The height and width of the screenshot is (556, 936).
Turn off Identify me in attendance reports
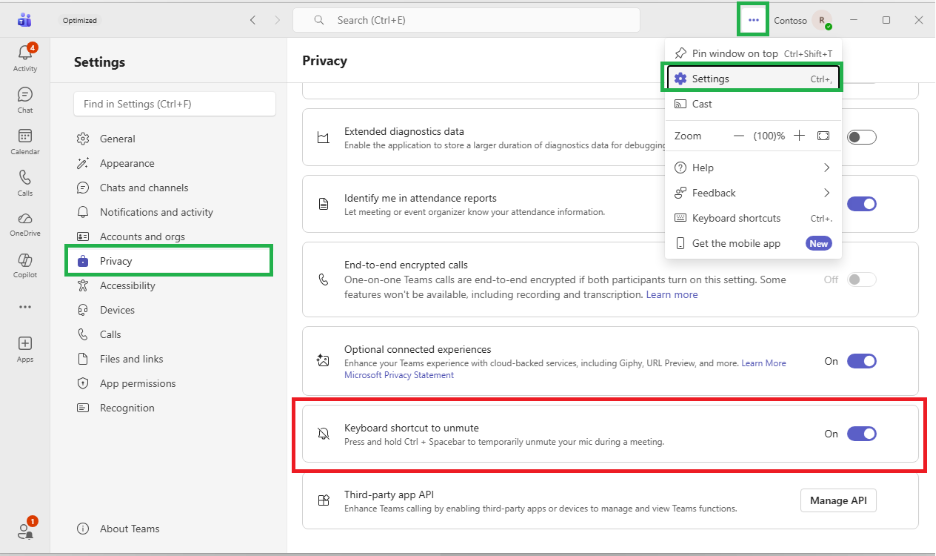(861, 204)
